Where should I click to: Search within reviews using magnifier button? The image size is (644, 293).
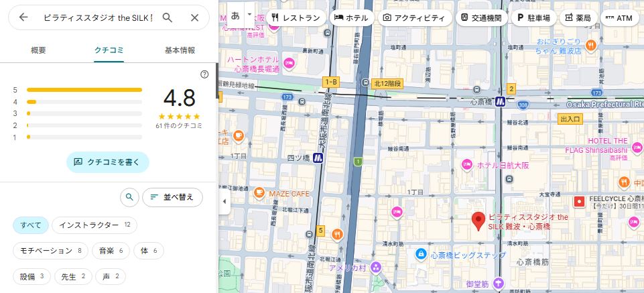coord(129,197)
